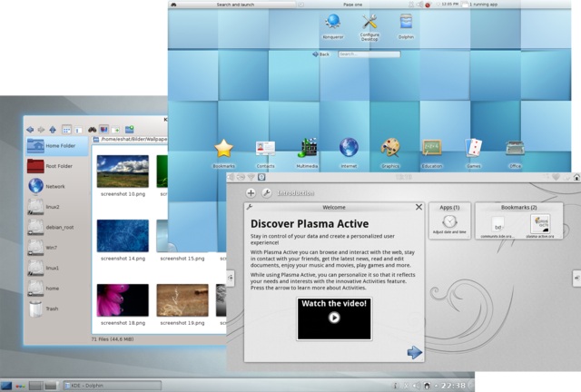Image resolution: width=581 pixels, height=392 pixels.
Task: Launch Konqueror from netbook favorites
Action: click(333, 26)
